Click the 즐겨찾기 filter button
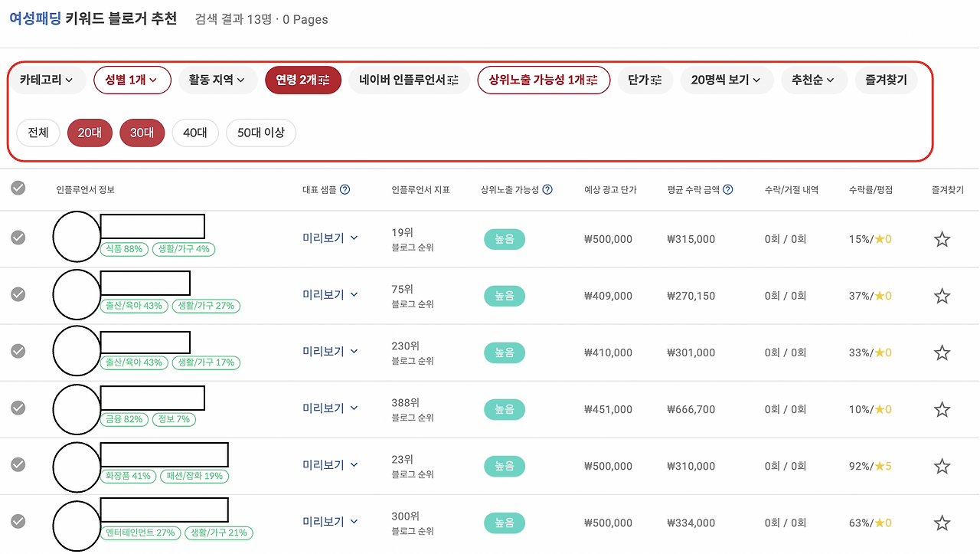This screenshot has height=554, width=980. (x=886, y=80)
